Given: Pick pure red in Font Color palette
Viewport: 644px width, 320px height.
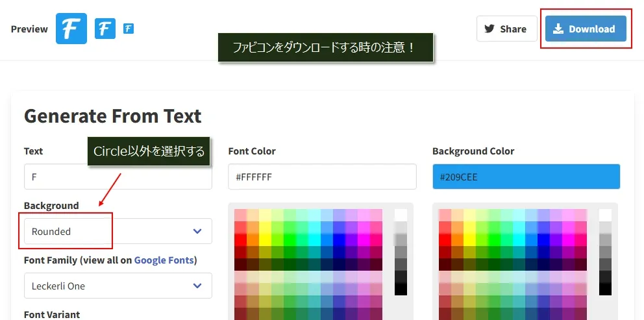Looking at the screenshot, I should point(241,240).
